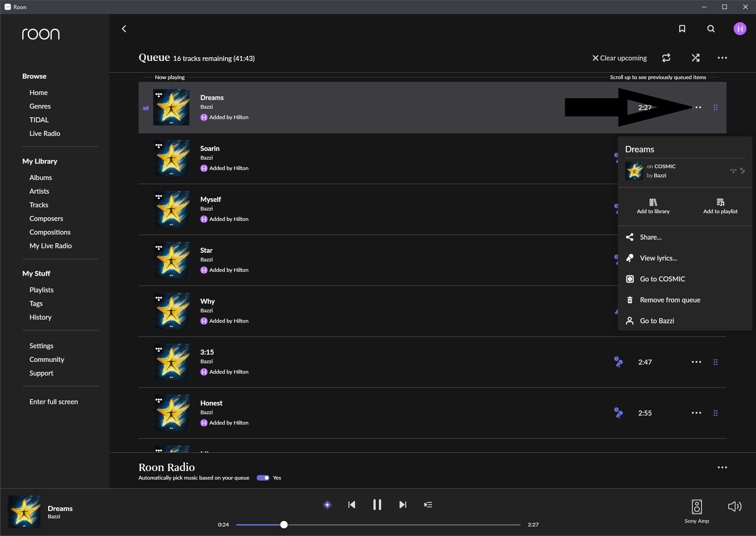This screenshot has height=536, width=756.
Task: Open more options for Honest track
Action: coord(696,413)
